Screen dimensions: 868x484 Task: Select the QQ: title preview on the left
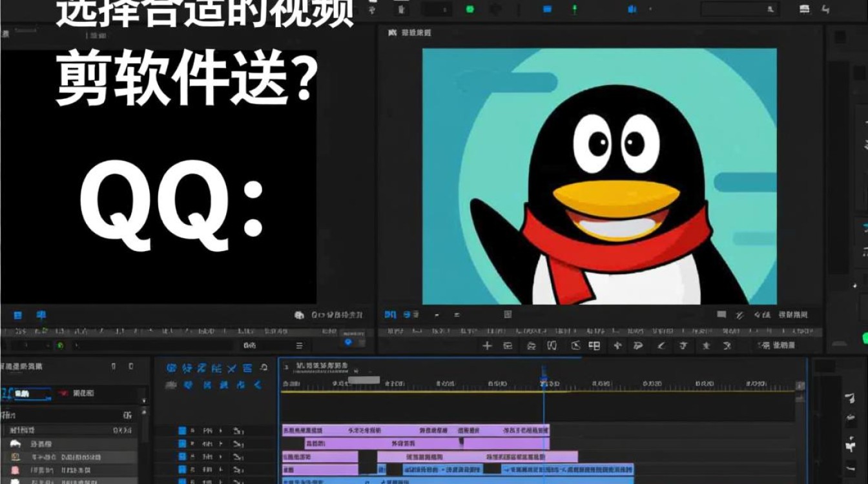point(158,177)
